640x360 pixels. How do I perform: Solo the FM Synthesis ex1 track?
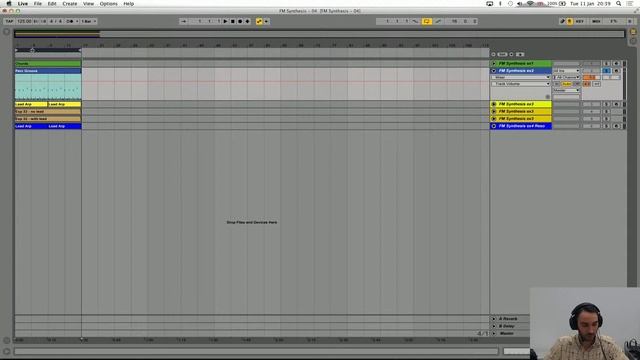pyautogui.click(x=606, y=64)
